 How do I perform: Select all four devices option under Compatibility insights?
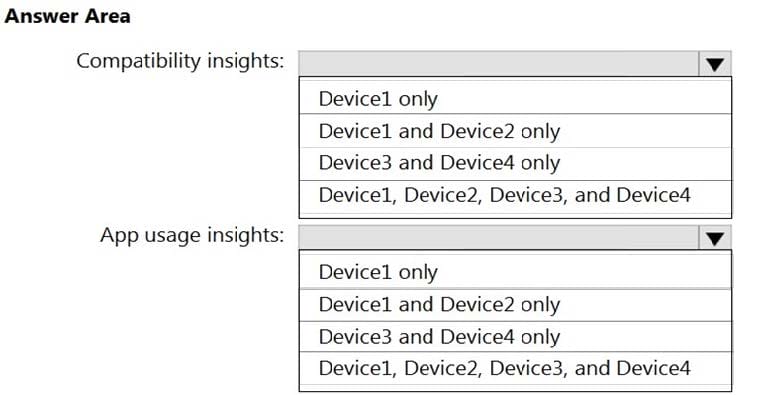click(x=515, y=196)
